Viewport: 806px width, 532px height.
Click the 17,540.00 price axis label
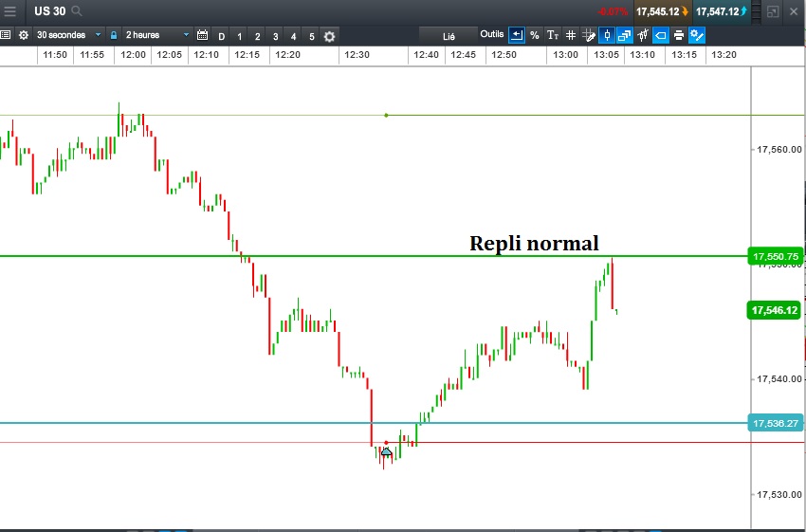pyautogui.click(x=779, y=378)
